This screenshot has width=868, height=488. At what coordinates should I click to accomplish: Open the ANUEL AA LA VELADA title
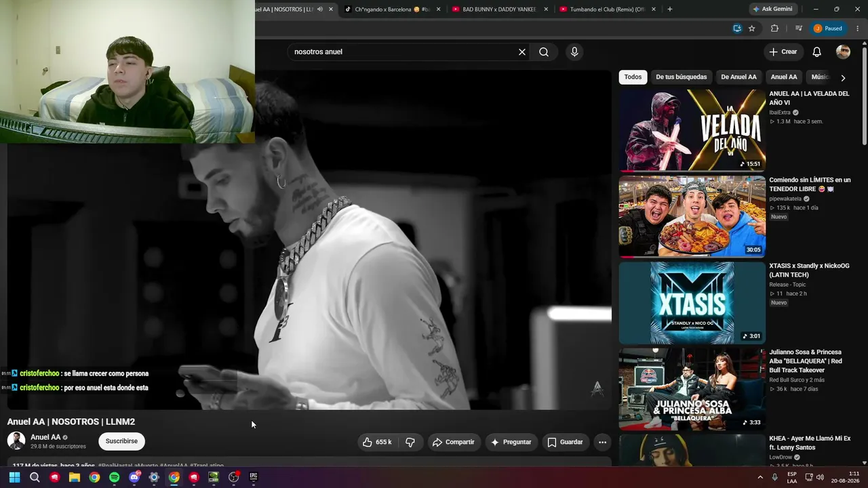[x=809, y=98]
